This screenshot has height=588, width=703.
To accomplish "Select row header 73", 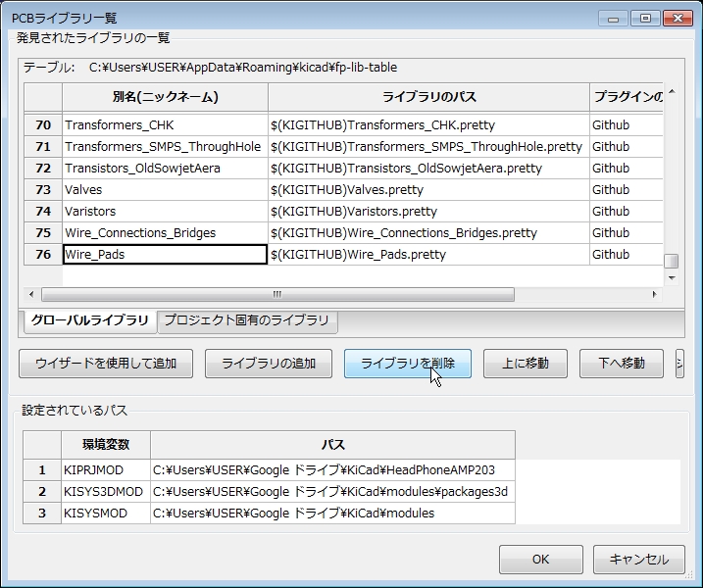I will pyautogui.click(x=43, y=189).
